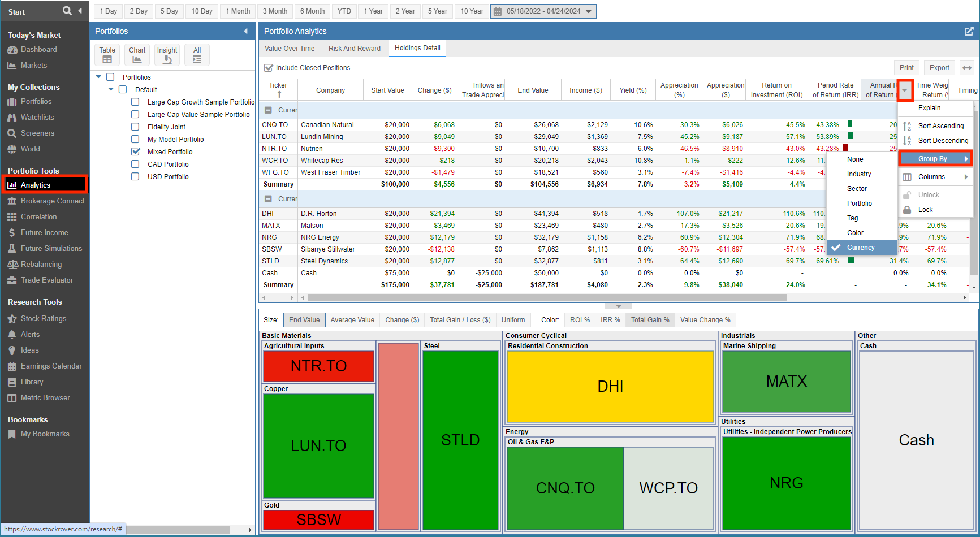Set time period to YTD

(x=344, y=11)
